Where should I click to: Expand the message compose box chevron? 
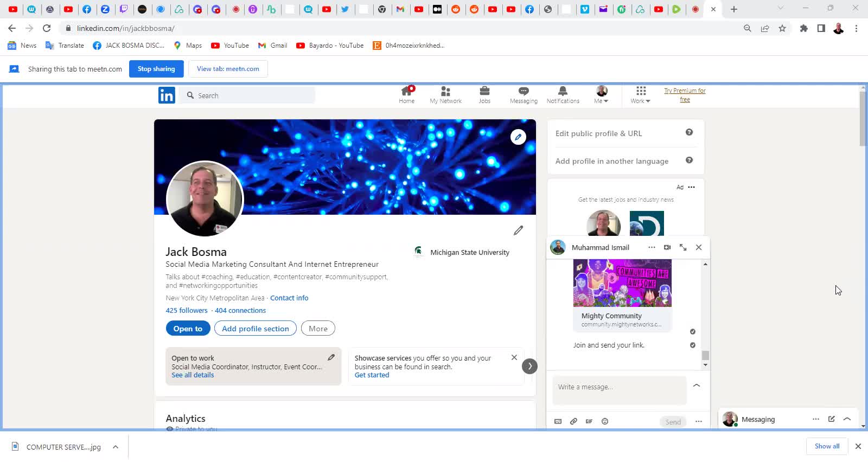(x=697, y=386)
